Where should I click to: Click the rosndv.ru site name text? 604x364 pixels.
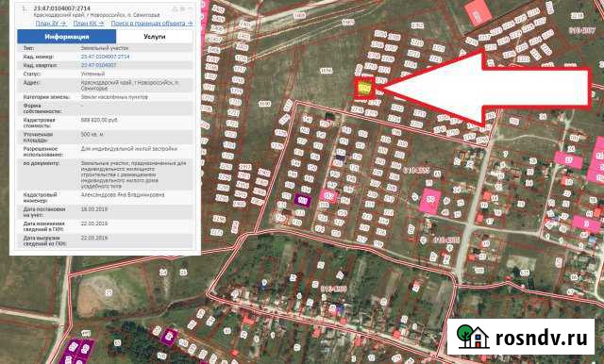click(x=541, y=338)
